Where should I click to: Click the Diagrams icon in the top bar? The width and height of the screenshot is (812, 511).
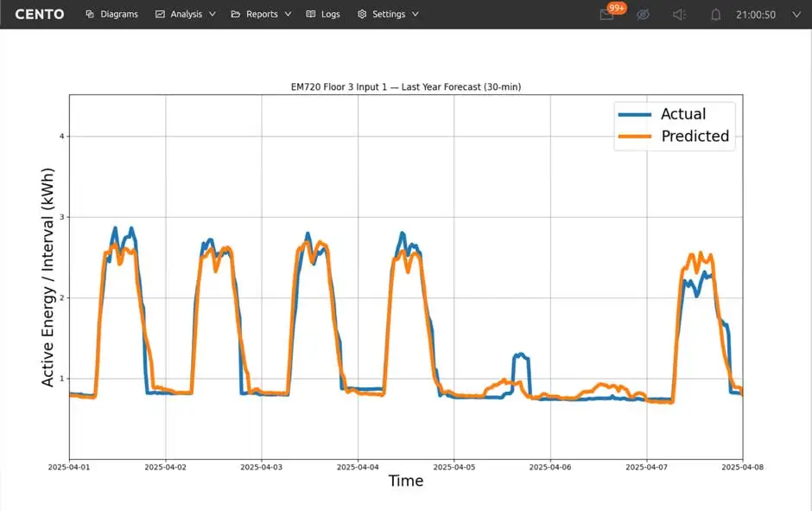tap(90, 15)
